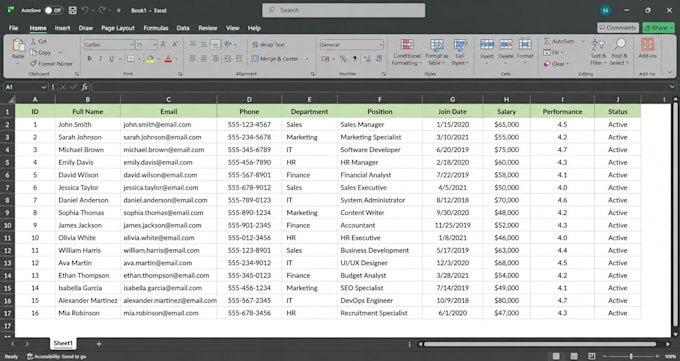Toggle Bold formatting
This screenshot has width=680, height=361.
(89, 59)
